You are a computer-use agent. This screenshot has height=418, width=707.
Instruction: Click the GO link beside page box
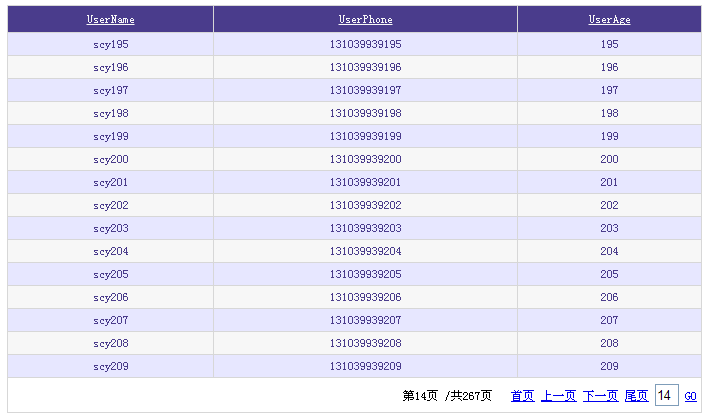click(690, 396)
